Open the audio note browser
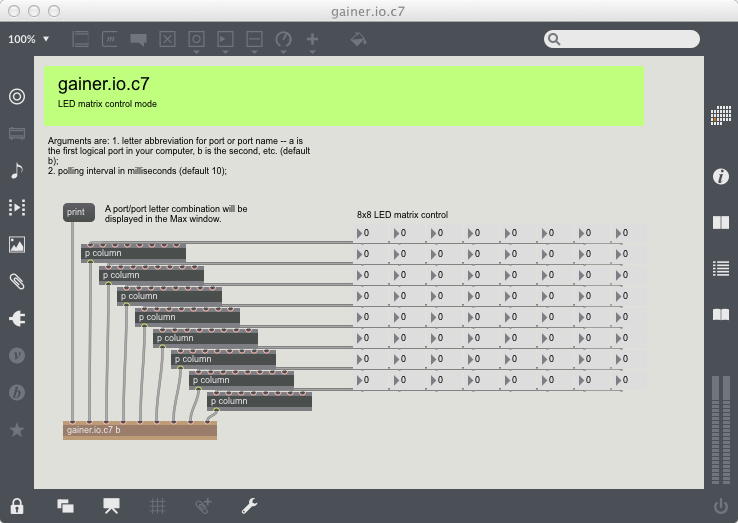The width and height of the screenshot is (738, 523). [x=17, y=170]
